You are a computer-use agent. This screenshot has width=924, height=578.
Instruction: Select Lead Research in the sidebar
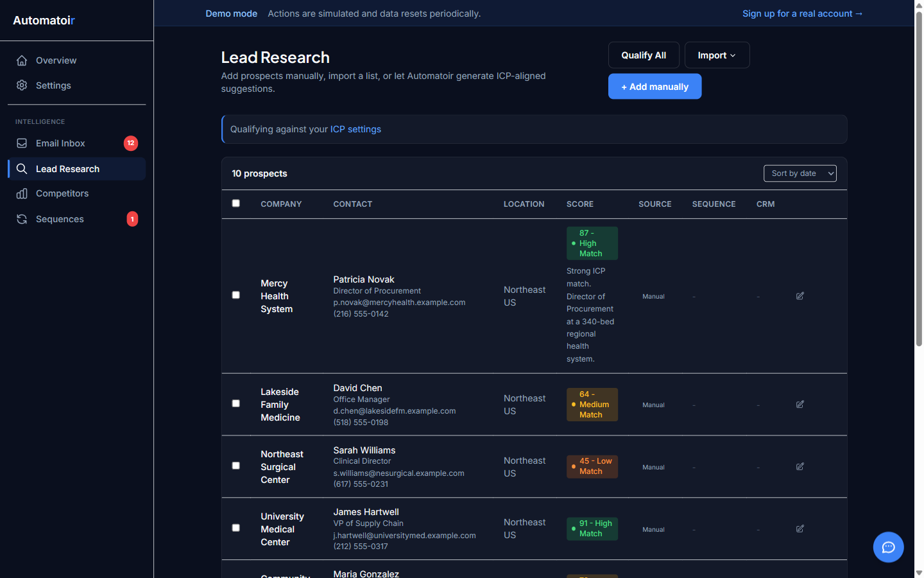point(76,169)
